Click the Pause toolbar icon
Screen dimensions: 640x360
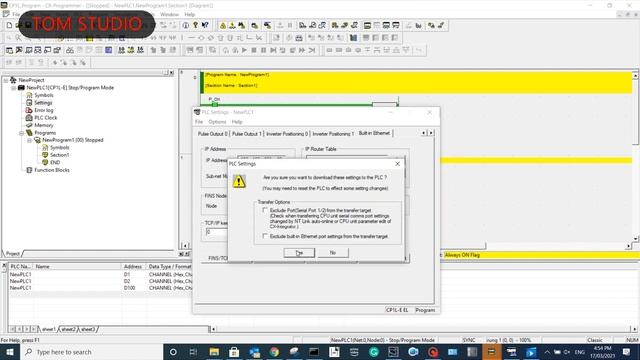(264, 50)
